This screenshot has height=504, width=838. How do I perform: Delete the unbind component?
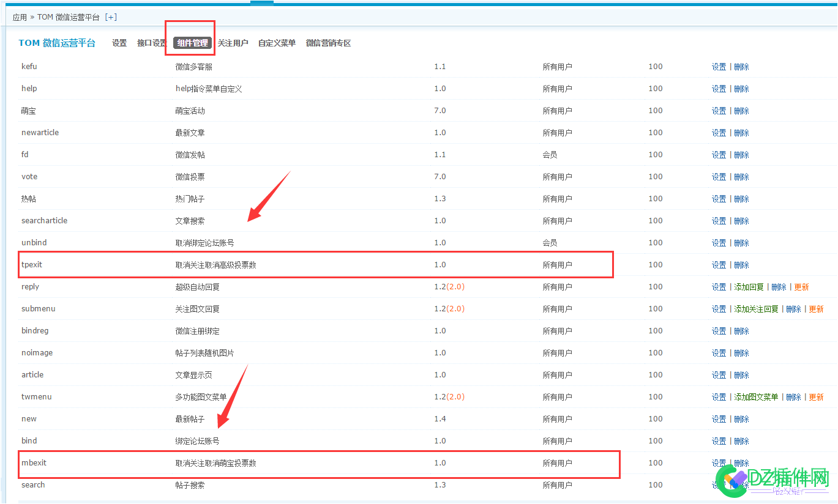(741, 243)
